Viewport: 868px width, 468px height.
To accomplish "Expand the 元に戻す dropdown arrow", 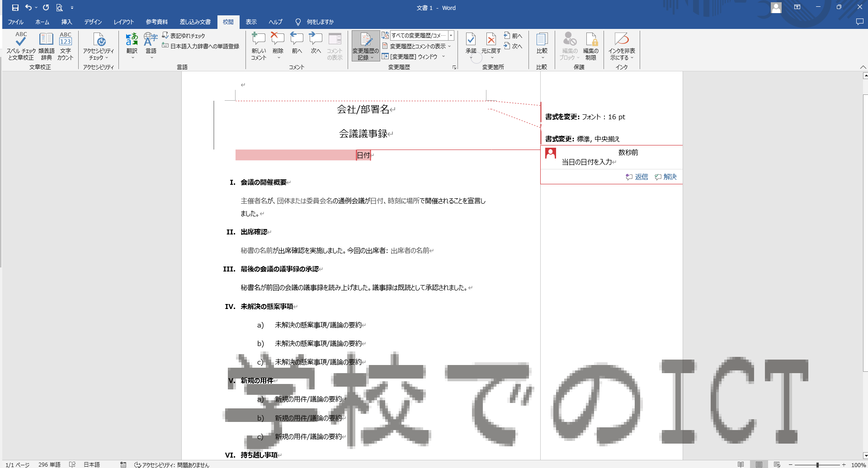I will click(x=492, y=57).
